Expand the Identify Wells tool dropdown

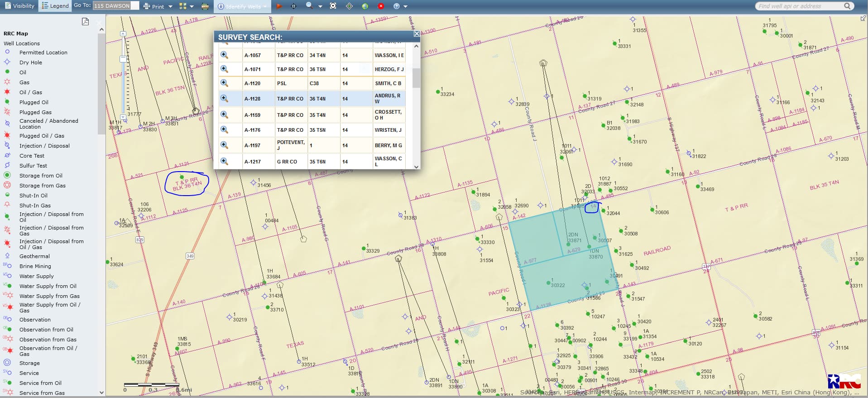pos(265,6)
